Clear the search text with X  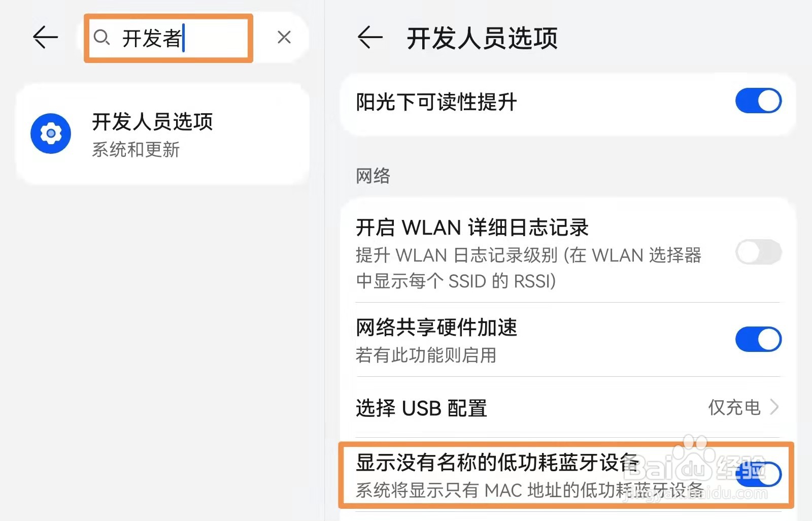pos(284,37)
